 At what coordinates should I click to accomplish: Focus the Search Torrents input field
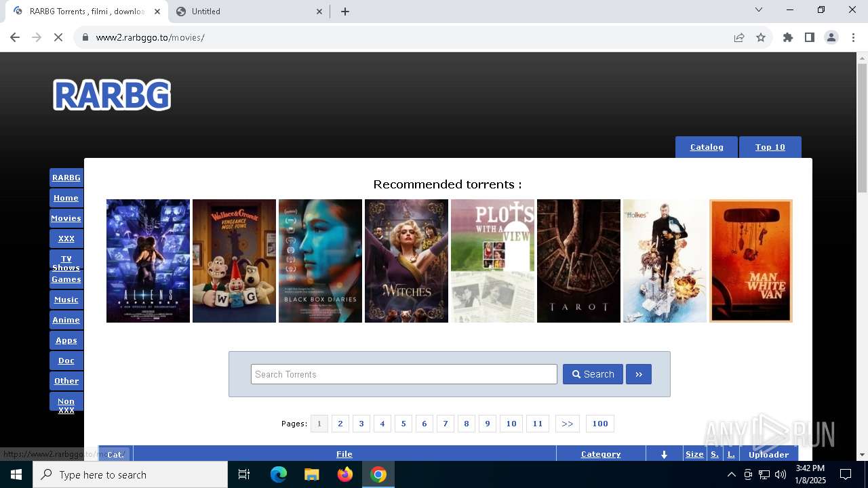point(404,374)
